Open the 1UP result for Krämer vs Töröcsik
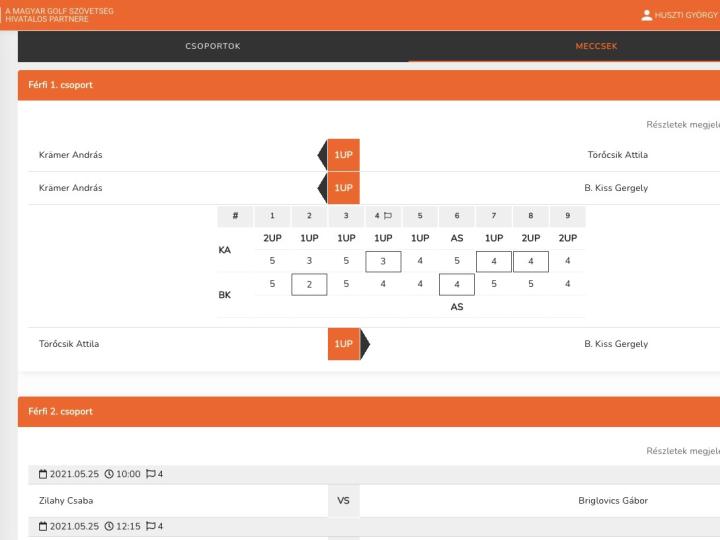This screenshot has width=720, height=540. click(343, 155)
